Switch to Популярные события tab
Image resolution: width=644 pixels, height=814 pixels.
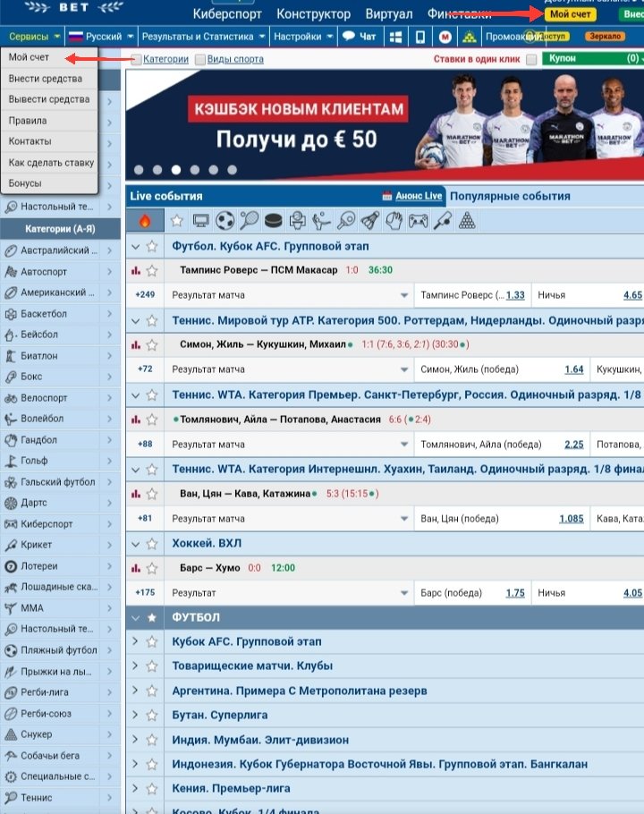510,196
